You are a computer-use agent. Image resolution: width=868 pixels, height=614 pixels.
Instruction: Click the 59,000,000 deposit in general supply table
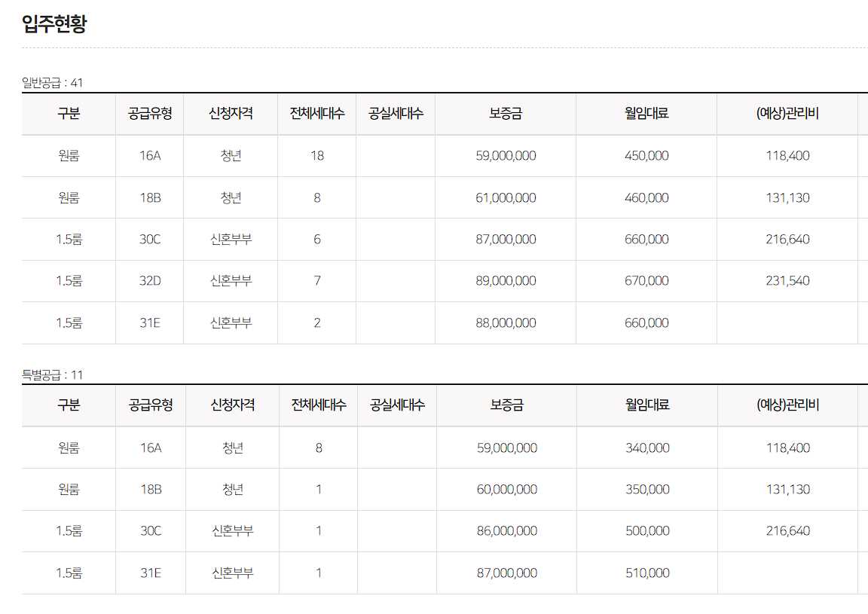506,156
